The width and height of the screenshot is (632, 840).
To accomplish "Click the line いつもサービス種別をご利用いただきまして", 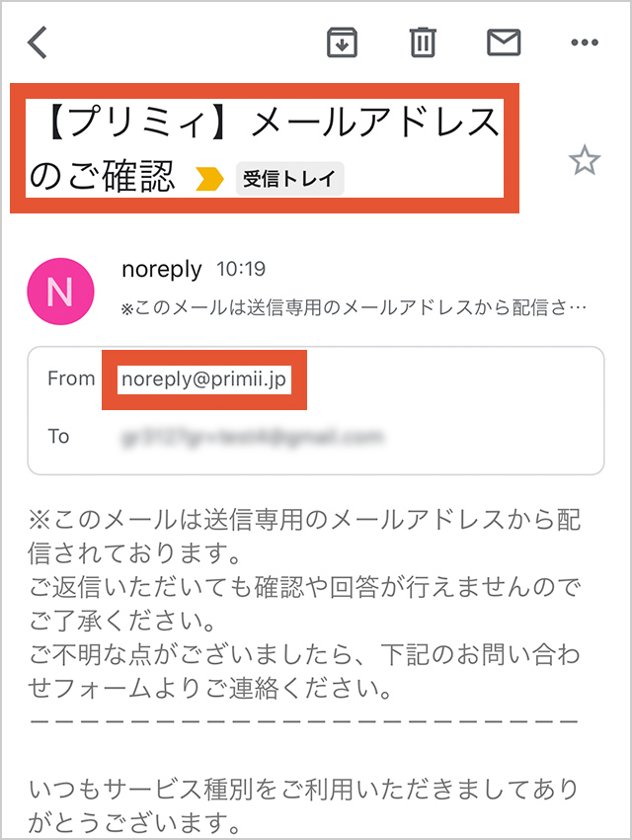I will pyautogui.click(x=303, y=790).
